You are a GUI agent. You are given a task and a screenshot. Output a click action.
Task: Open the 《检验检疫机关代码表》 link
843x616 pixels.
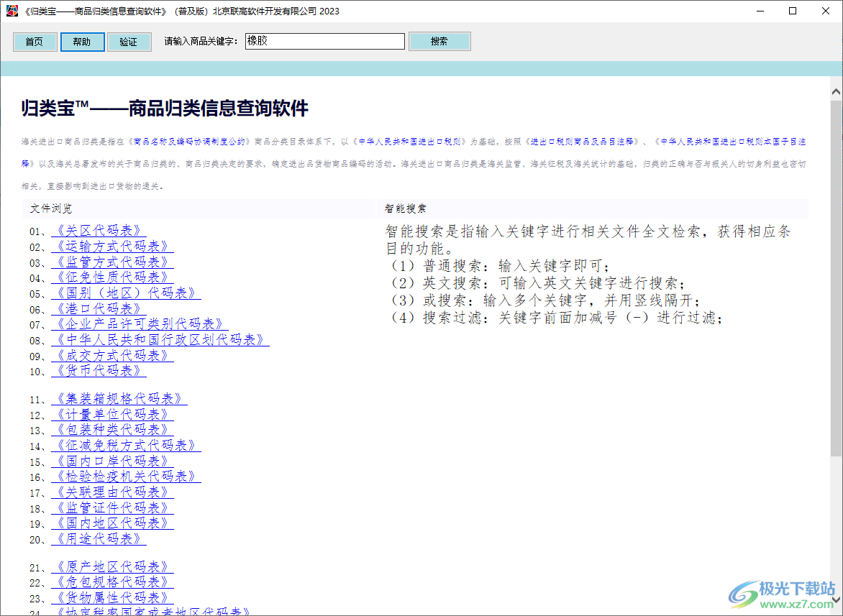pos(126,477)
